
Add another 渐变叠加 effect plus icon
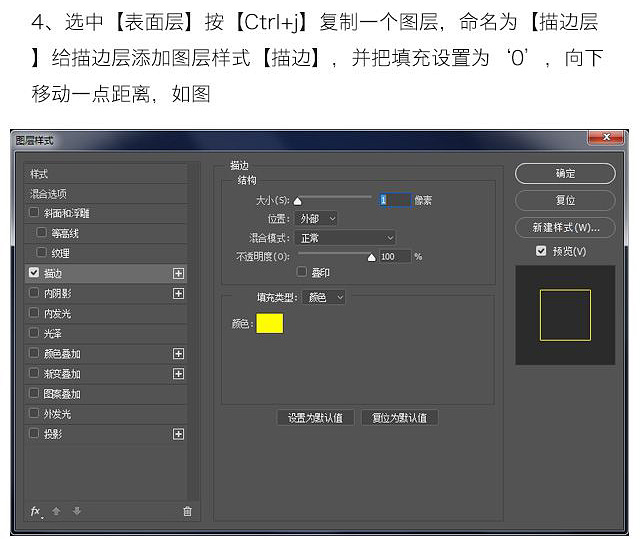click(178, 374)
